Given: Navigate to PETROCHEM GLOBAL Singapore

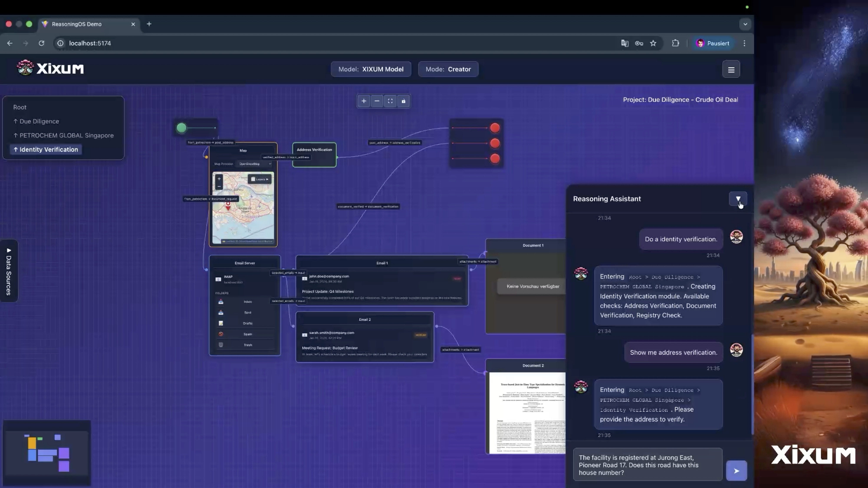Looking at the screenshot, I should click(63, 135).
